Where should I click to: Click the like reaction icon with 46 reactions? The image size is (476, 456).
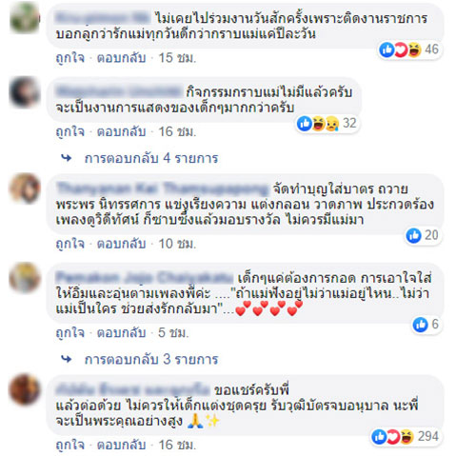click(387, 50)
